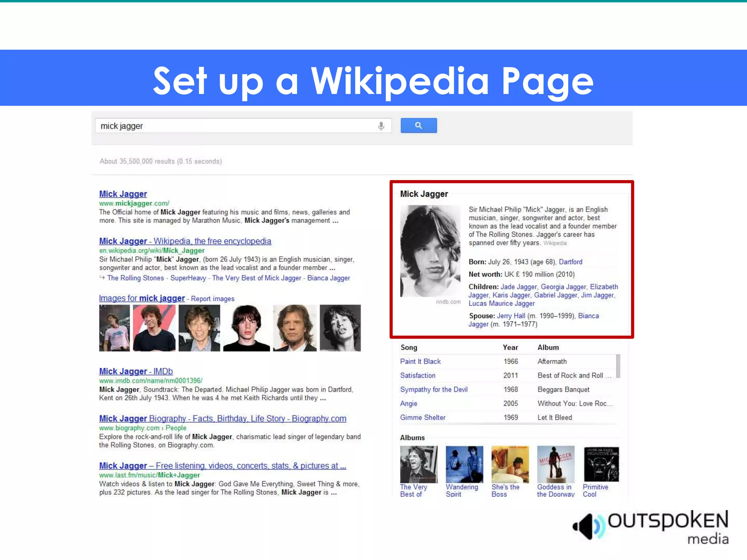Click the song list scrollbar

618,366
